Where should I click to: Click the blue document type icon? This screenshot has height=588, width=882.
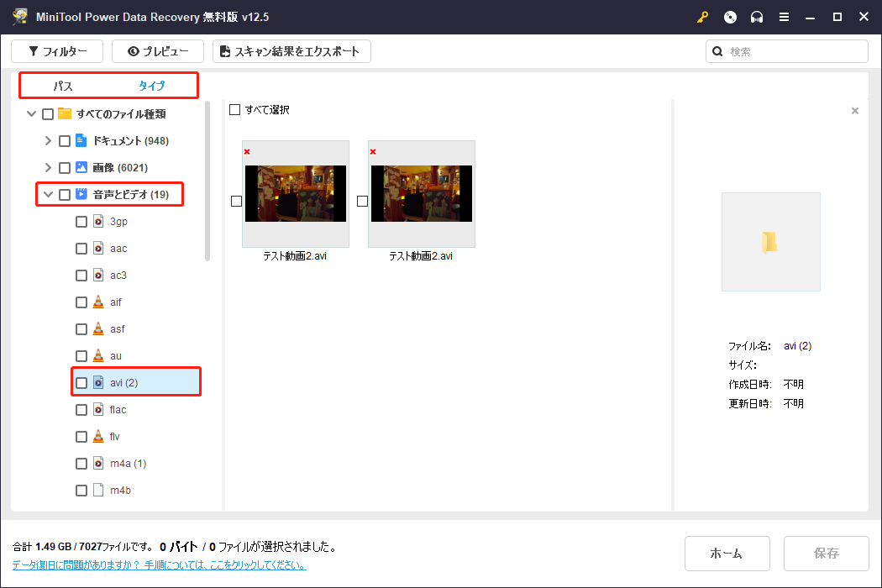click(81, 140)
